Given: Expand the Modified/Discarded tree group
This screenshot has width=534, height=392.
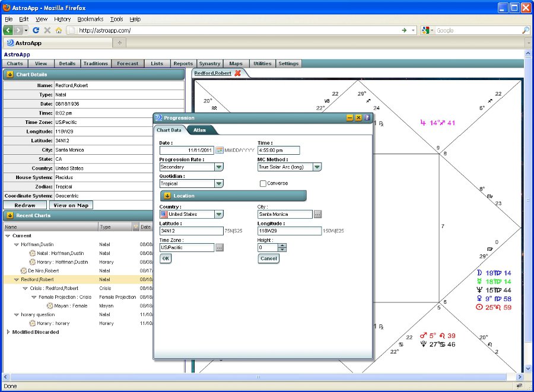Looking at the screenshot, I should tap(8, 332).
